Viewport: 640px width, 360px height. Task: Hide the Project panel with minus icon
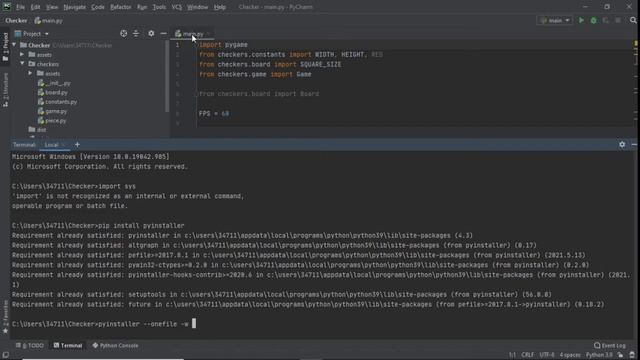click(163, 33)
